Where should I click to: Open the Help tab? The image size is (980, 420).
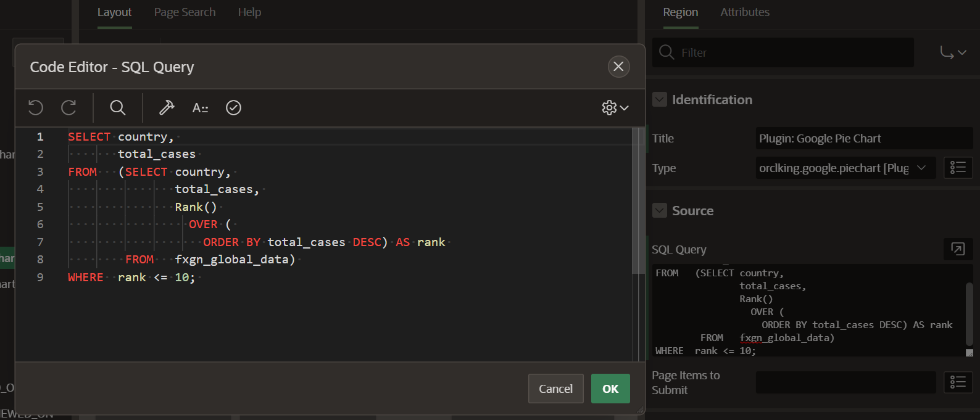249,12
